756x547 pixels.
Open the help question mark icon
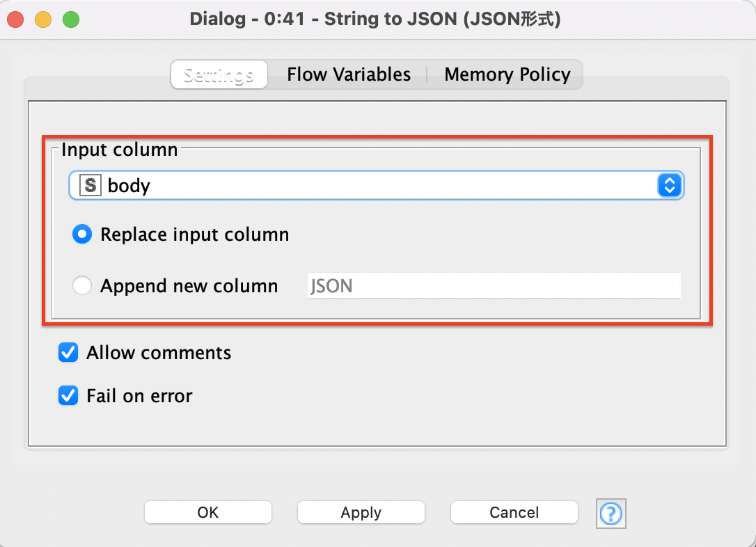point(611,514)
